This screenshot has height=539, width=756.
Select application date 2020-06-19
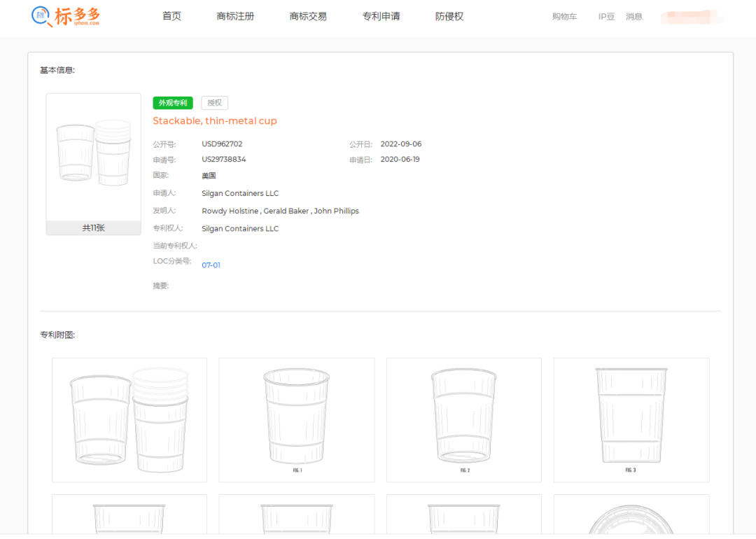click(x=400, y=159)
